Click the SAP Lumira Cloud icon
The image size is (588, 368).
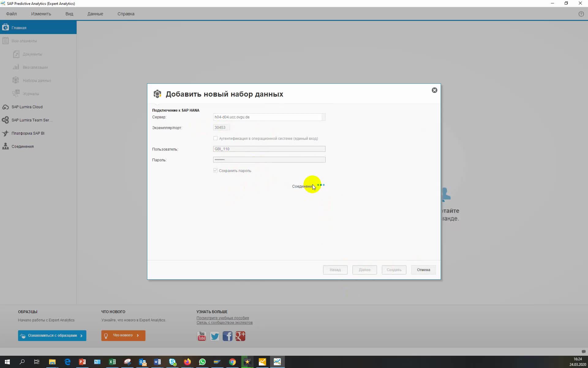[x=5, y=107]
